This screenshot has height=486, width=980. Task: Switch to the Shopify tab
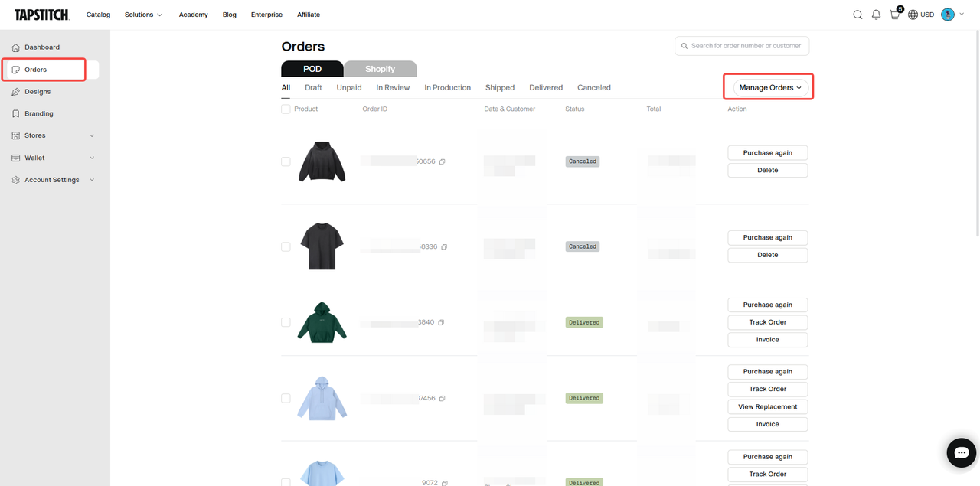[380, 69]
